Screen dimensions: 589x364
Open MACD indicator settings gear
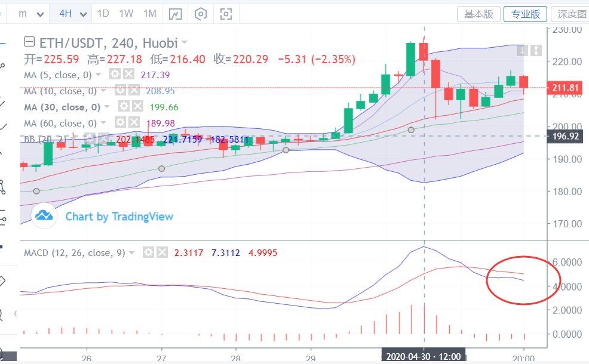pos(148,252)
